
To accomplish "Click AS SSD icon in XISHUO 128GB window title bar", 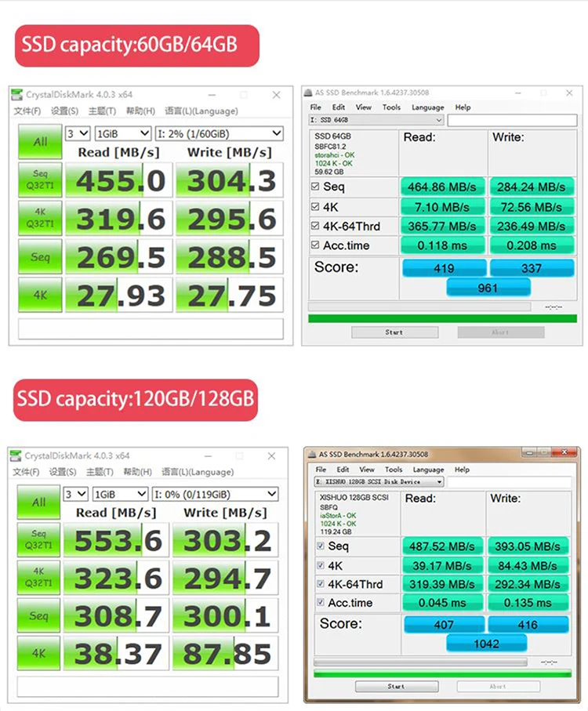I will click(x=311, y=454).
